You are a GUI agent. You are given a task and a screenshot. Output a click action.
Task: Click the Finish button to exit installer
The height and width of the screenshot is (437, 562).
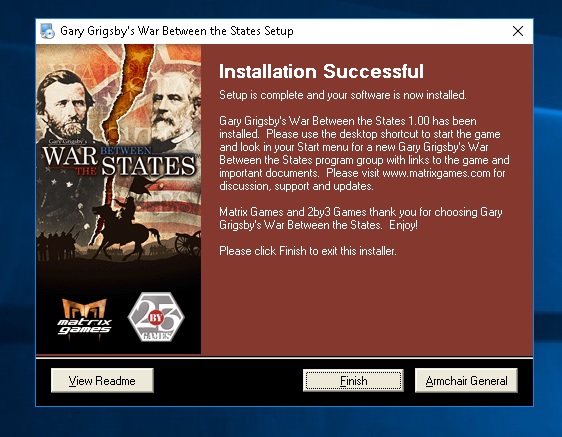[353, 380]
